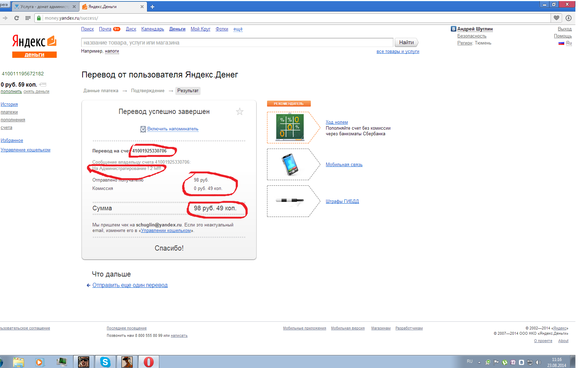Click the Включить напоминатель link
Screen dimensions: 588x368
tap(173, 129)
